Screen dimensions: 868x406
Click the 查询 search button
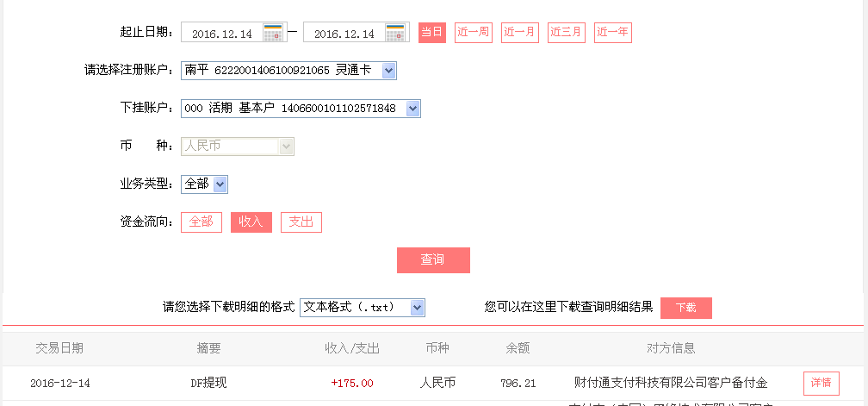(x=433, y=259)
